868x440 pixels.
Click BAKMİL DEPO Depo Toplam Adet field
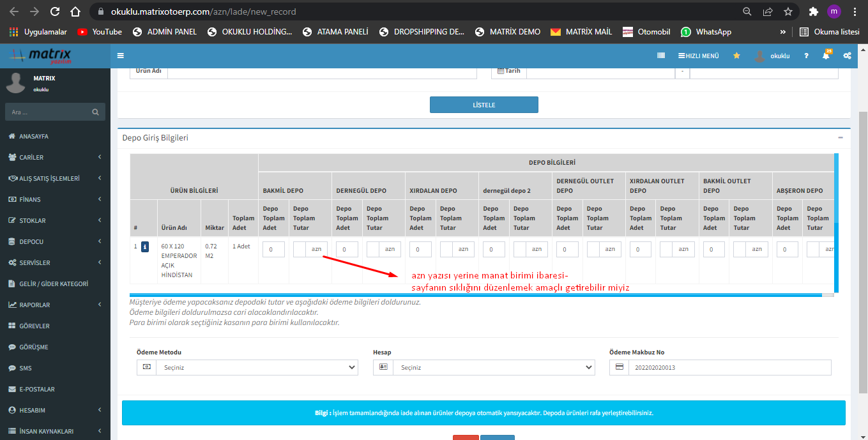coord(273,250)
